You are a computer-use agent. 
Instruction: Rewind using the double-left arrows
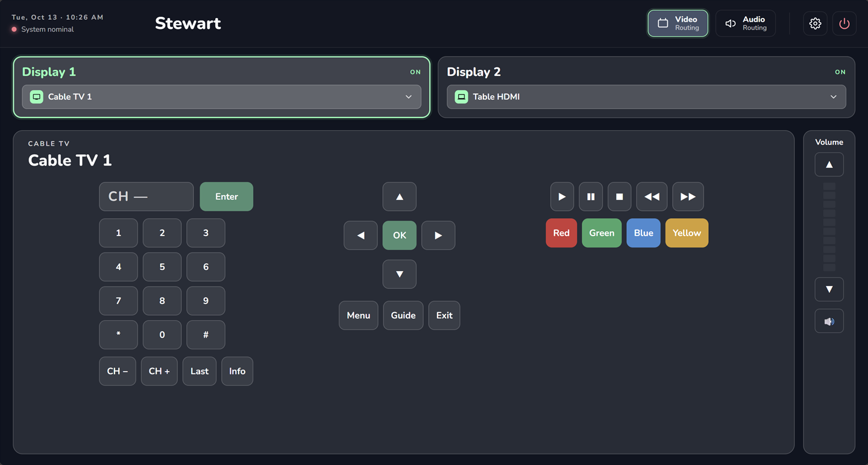652,196
